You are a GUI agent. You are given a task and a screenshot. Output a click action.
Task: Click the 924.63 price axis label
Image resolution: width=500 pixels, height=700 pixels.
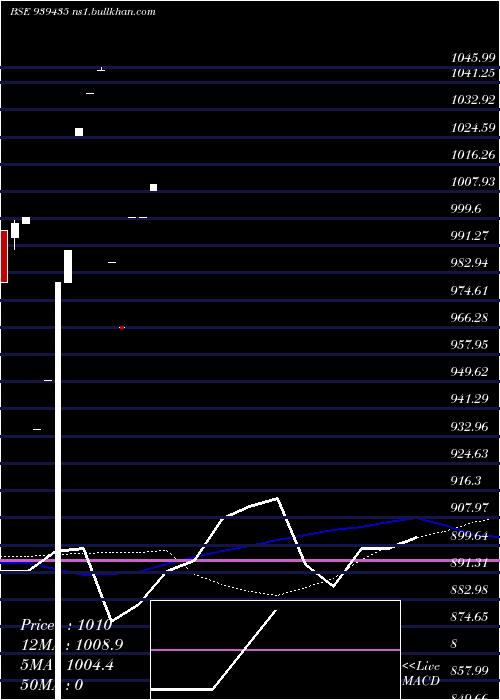click(x=469, y=454)
